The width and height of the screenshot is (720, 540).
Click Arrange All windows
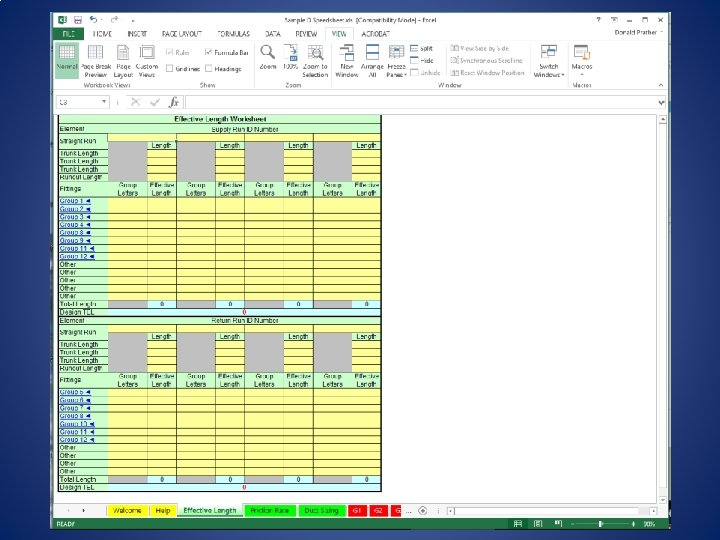click(372, 61)
